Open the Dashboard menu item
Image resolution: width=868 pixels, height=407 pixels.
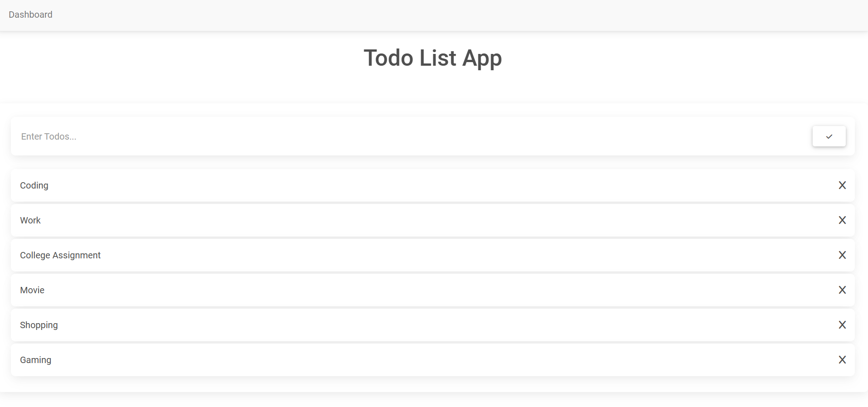[x=30, y=15]
